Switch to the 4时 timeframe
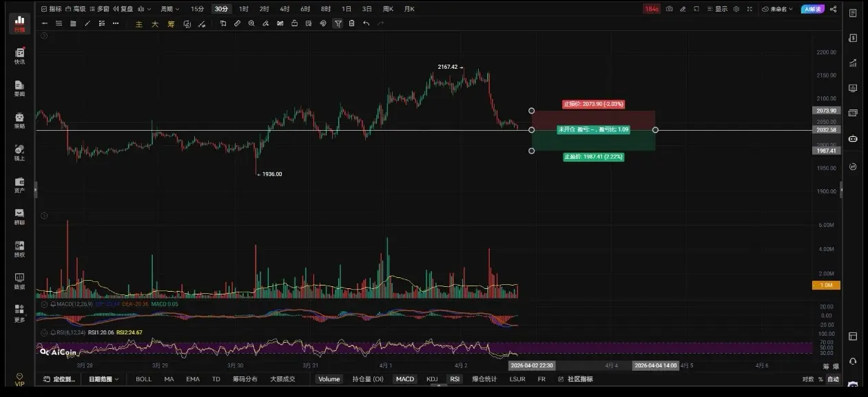The image size is (868, 397). (285, 9)
